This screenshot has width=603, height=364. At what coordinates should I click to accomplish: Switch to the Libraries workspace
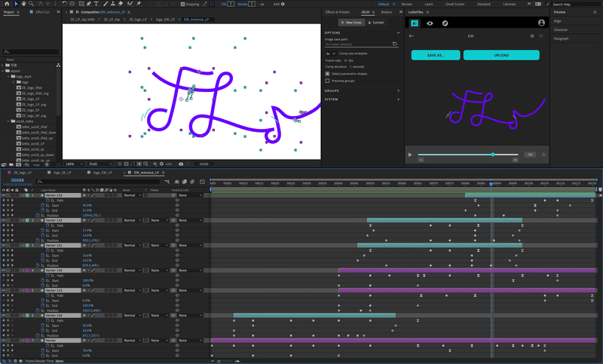[x=510, y=4]
